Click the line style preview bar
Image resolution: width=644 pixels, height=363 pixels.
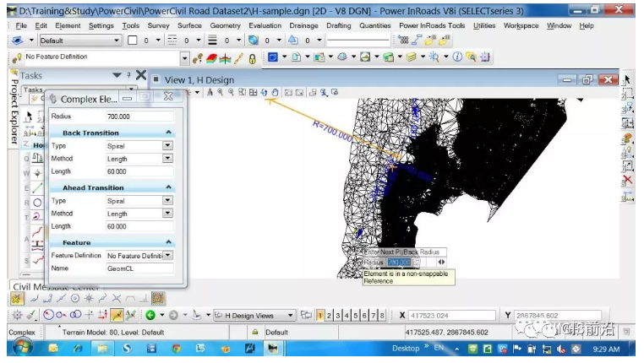(x=358, y=41)
